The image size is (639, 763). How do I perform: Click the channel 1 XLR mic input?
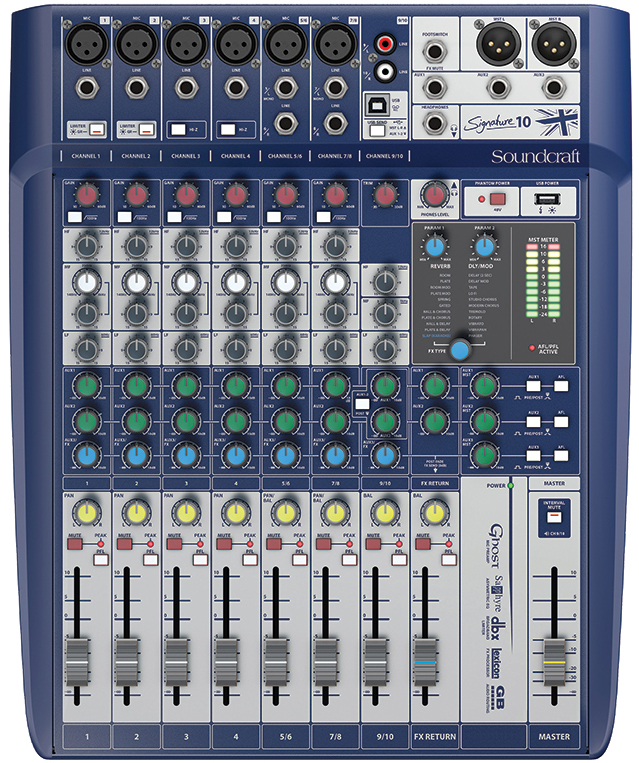84,44
